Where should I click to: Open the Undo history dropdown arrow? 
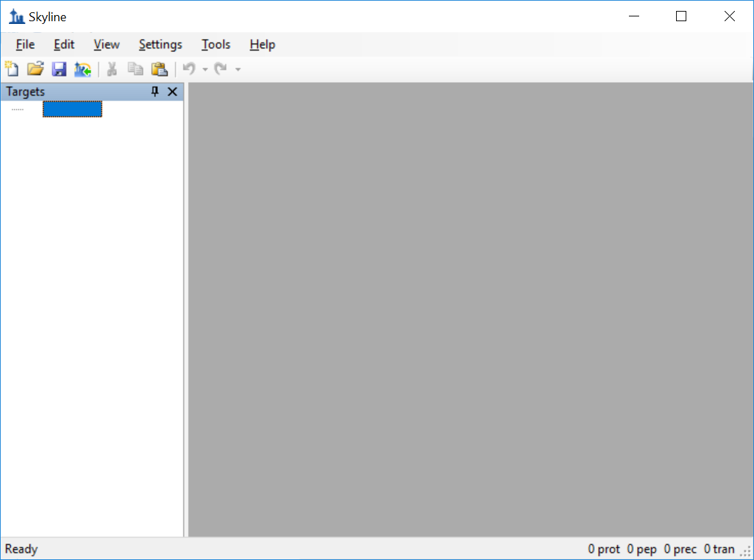(x=205, y=70)
